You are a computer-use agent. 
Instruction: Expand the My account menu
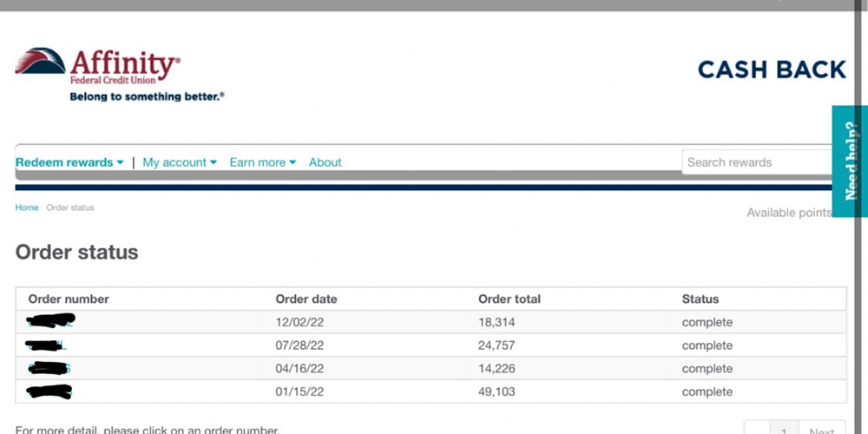[x=180, y=162]
